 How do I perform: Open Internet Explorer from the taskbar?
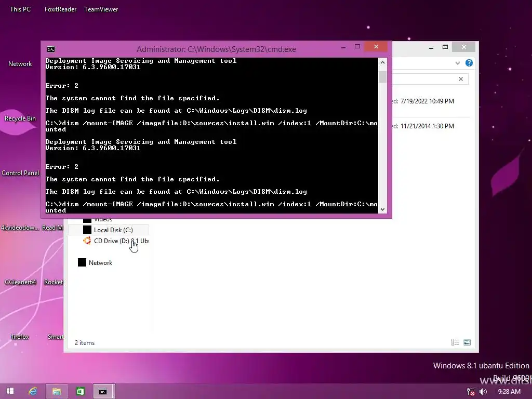tap(33, 391)
